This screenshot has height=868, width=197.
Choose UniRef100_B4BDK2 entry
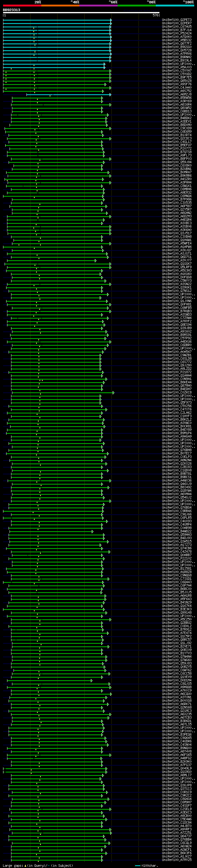[x=177, y=118]
